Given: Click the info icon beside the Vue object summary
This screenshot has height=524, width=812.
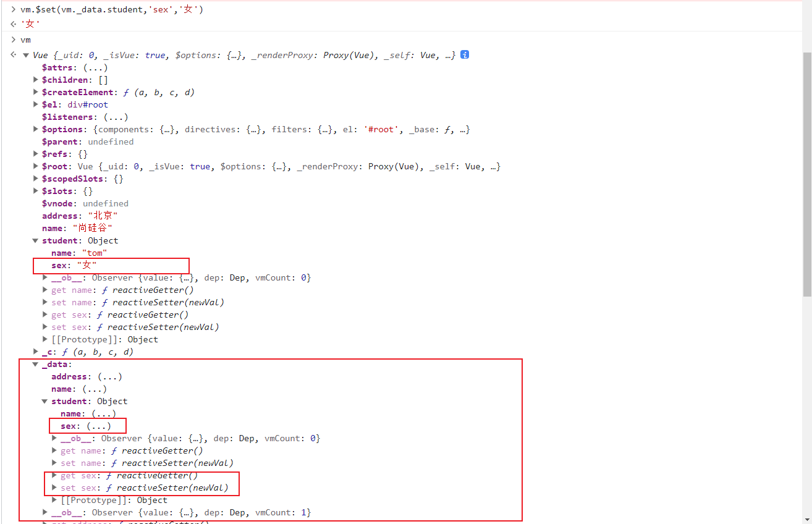Looking at the screenshot, I should tap(465, 54).
